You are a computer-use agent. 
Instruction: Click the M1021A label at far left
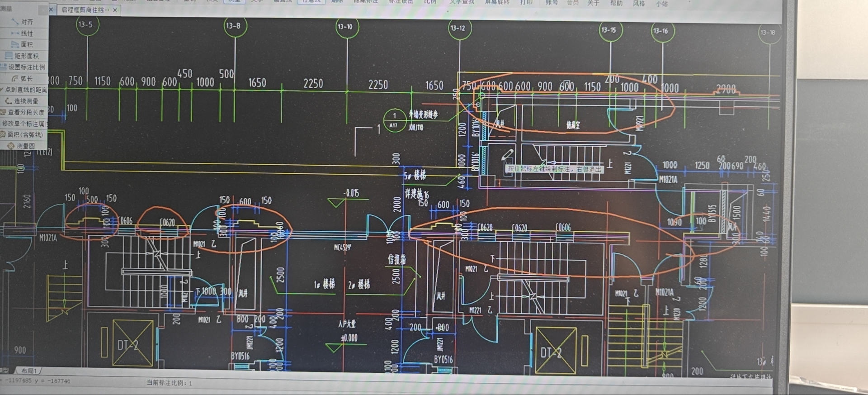(48, 238)
